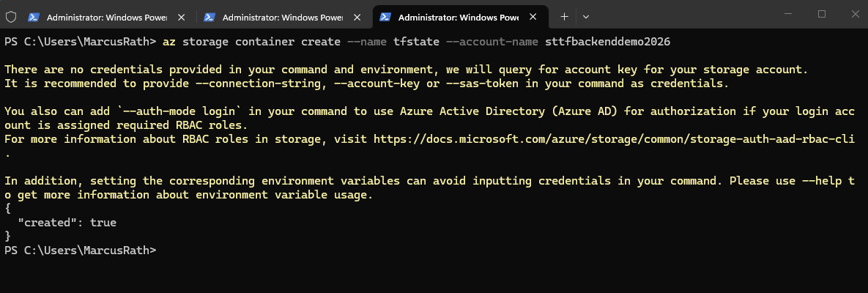Click the sttfbackenddemo2026 account name
Image resolution: width=868 pixels, height=293 pixels.
point(608,42)
